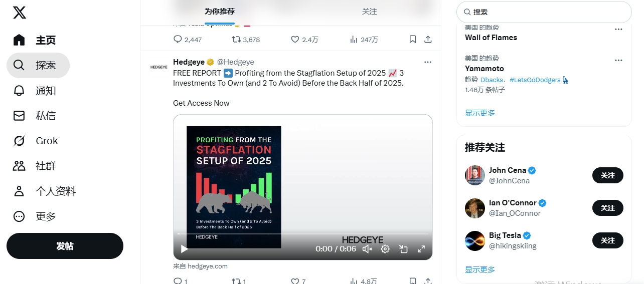This screenshot has height=284, width=644.
Task: Open Grok from the sidebar
Action: (19, 141)
